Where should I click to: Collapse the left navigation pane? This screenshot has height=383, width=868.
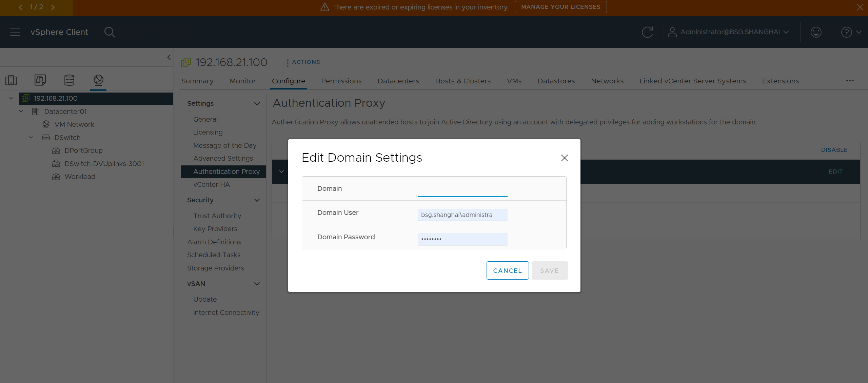(x=169, y=57)
